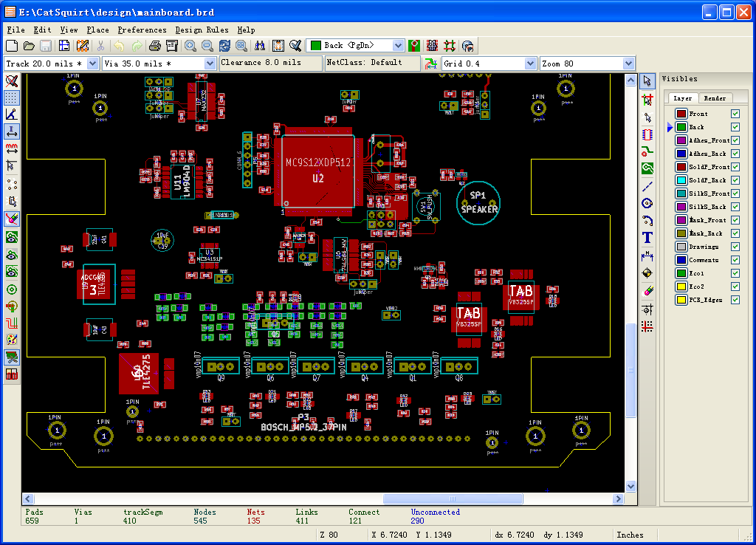Click the Comments layer color swatch

coord(681,260)
